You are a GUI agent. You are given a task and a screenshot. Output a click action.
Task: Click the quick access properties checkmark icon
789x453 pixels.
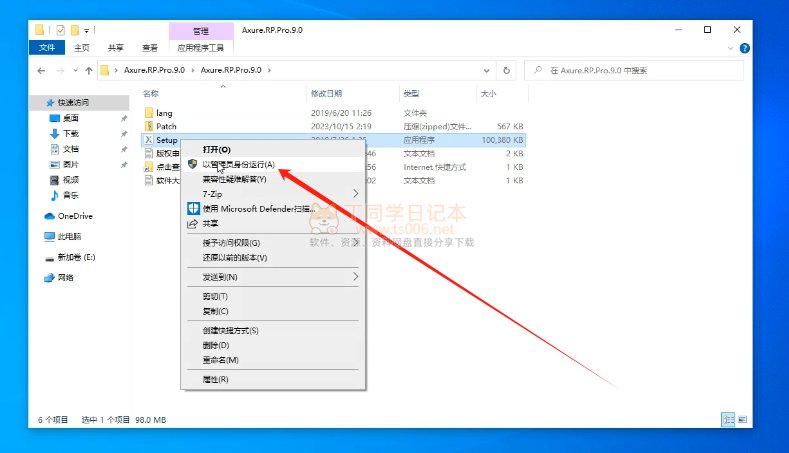pyautogui.click(x=60, y=30)
